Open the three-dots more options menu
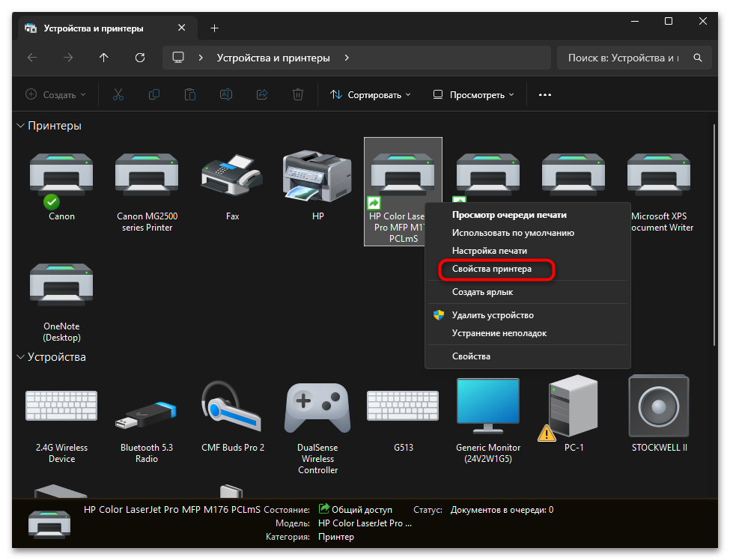The height and width of the screenshot is (560, 730). 545,94
